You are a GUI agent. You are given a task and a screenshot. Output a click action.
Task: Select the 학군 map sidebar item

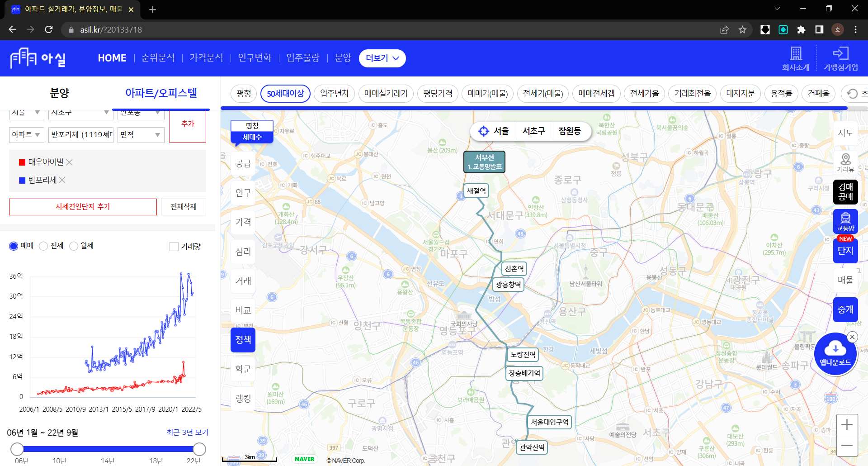[x=243, y=369]
